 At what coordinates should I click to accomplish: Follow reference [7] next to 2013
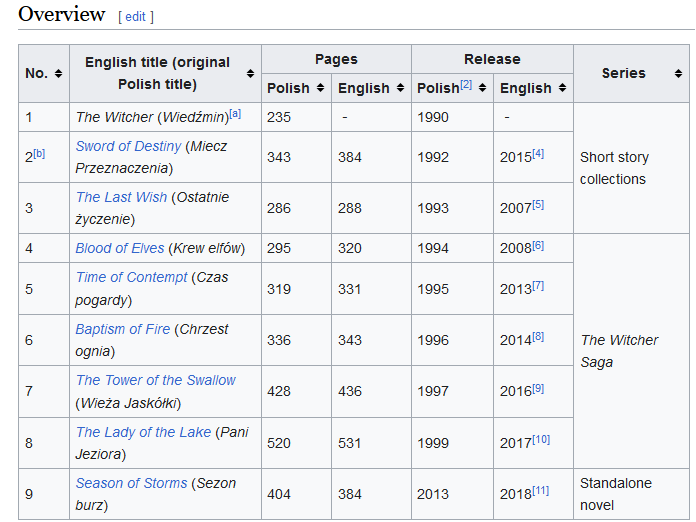[538, 285]
